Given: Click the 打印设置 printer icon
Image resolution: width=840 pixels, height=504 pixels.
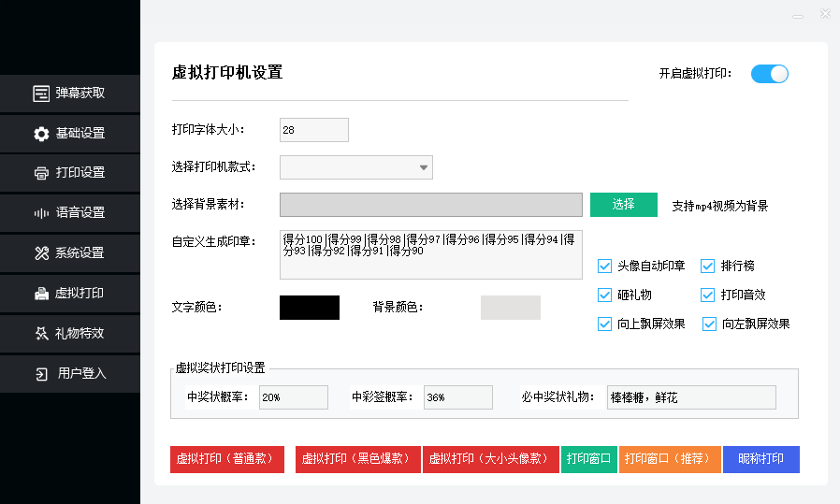Looking at the screenshot, I should [41, 173].
